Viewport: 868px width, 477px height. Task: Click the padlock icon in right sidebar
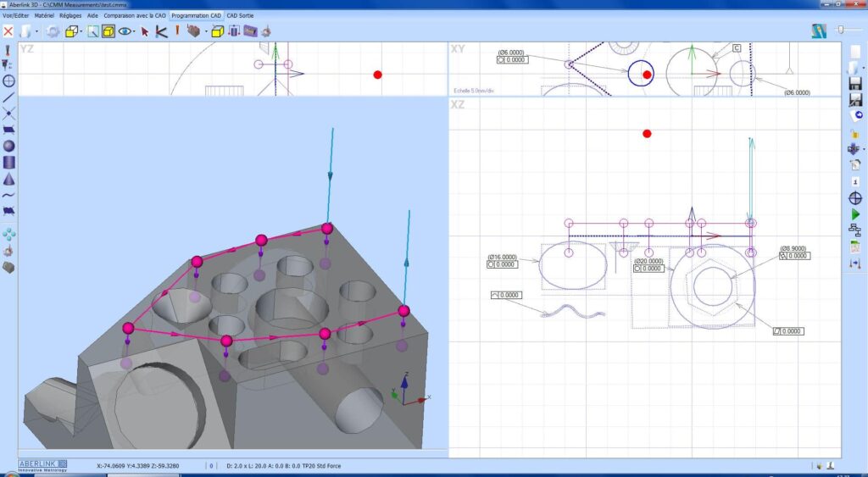coord(855,133)
